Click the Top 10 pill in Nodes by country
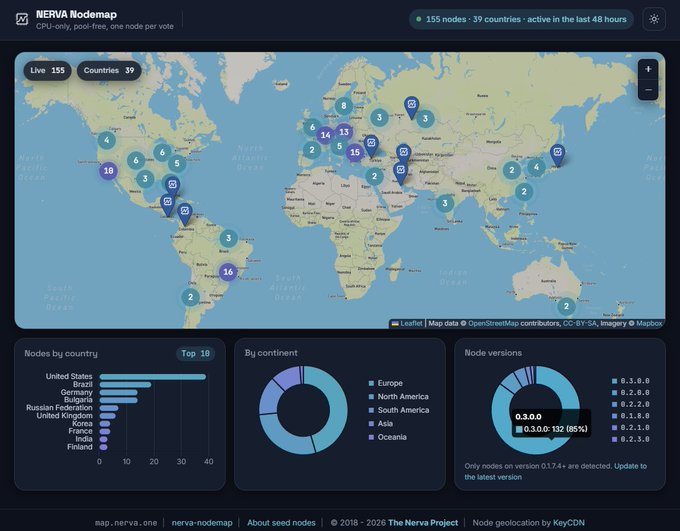The image size is (680, 531). [x=195, y=354]
